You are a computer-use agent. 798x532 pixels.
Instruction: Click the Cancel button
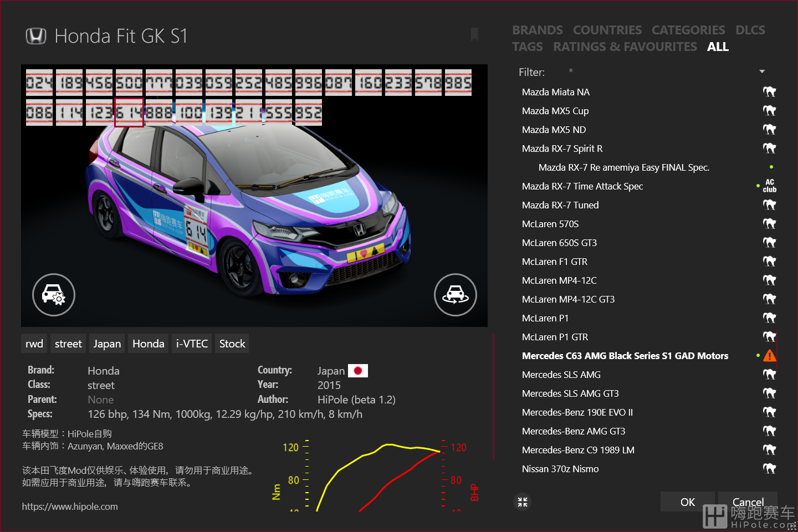point(748,502)
